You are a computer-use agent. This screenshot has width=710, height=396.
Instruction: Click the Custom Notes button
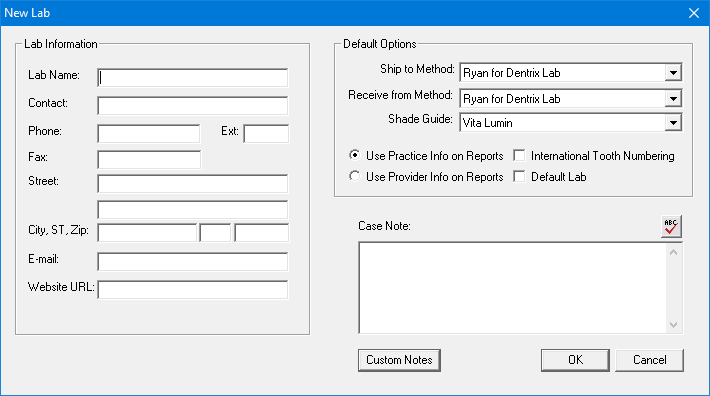[399, 360]
